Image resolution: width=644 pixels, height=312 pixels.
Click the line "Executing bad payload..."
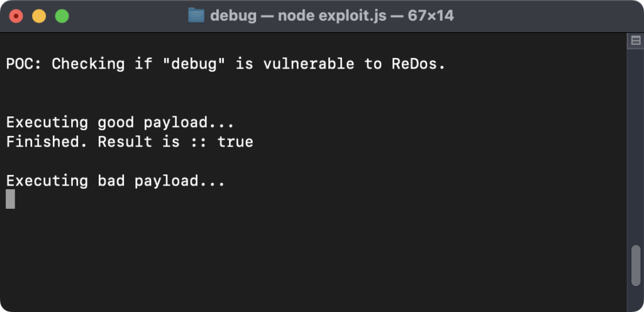pos(116,181)
